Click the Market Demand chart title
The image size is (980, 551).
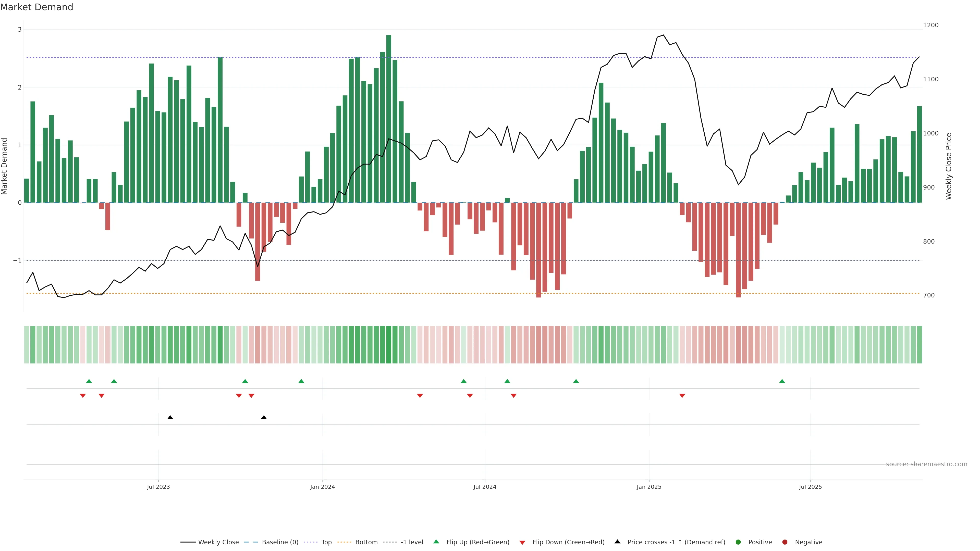[x=36, y=7]
